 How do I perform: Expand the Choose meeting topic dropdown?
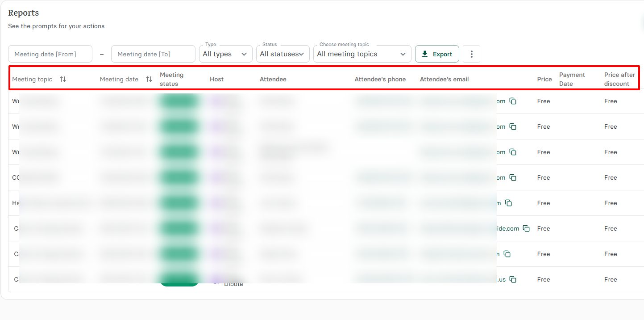coord(362,54)
